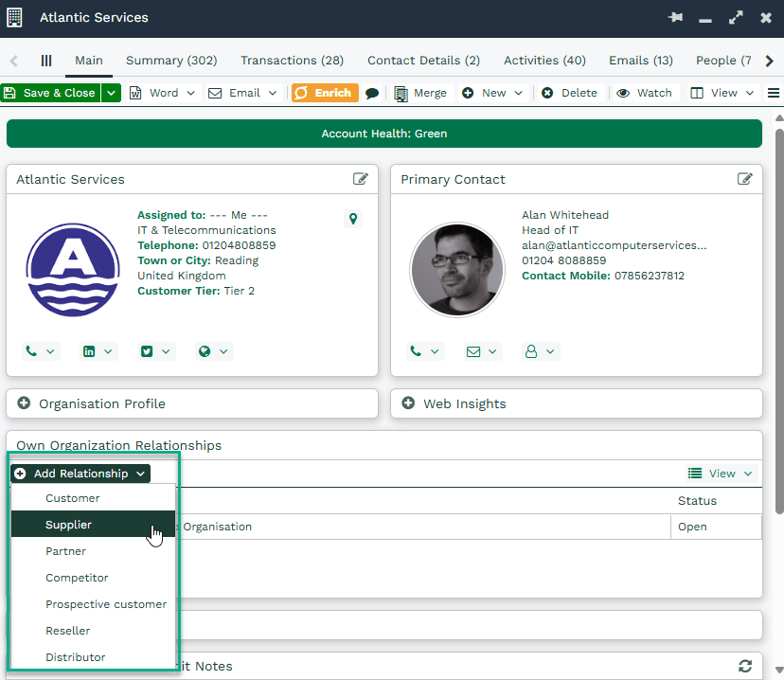Viewport: 784px width, 680px height.
Task: Open the Save & Close dropdown arrow
Action: [x=112, y=93]
